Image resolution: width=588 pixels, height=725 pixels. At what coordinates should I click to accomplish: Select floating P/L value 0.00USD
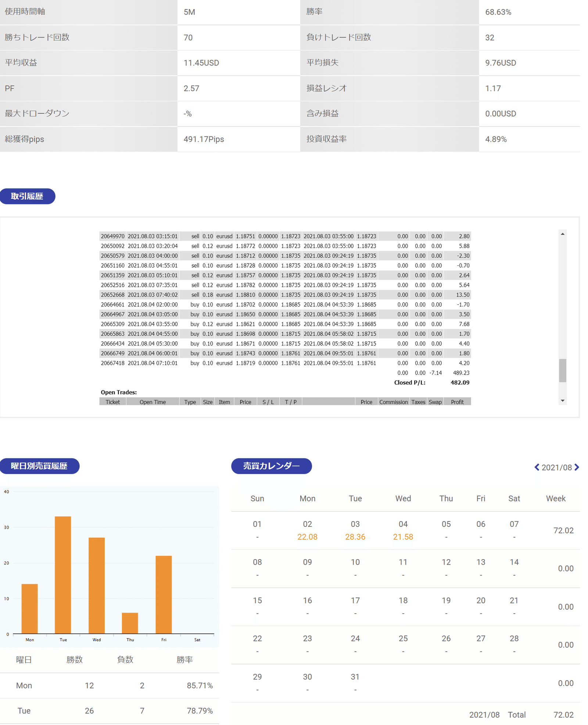[x=501, y=114]
